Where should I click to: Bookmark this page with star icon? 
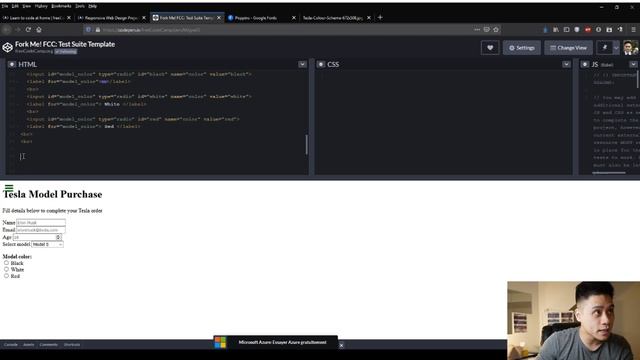tap(496, 29)
